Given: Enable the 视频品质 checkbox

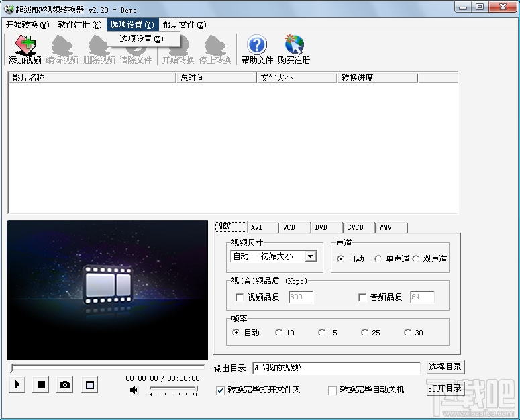Looking at the screenshot, I should [x=240, y=297].
